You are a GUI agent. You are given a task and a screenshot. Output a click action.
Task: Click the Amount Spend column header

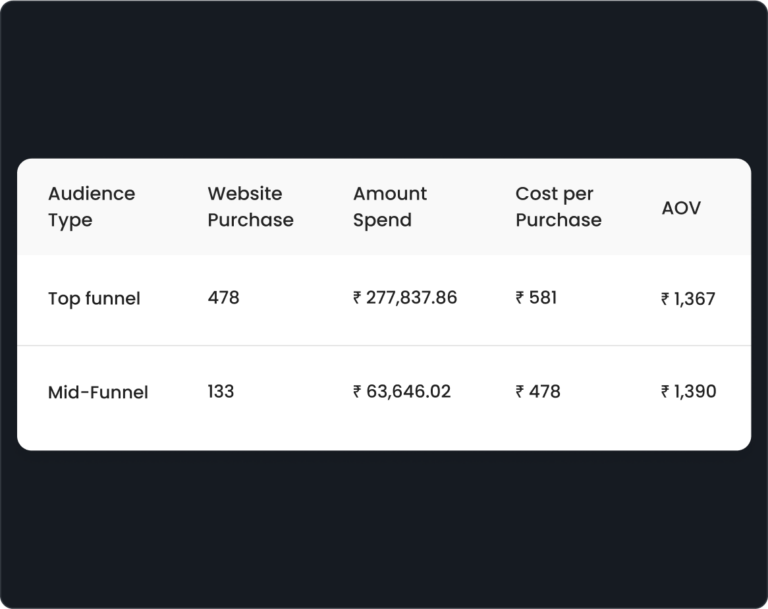[x=390, y=207]
